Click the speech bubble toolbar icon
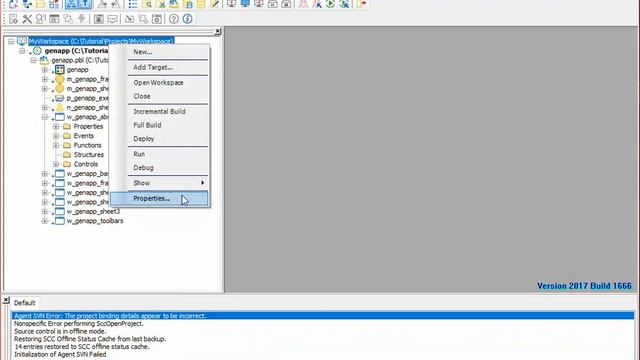Image resolution: width=640 pixels, height=360 pixels. 112,19
